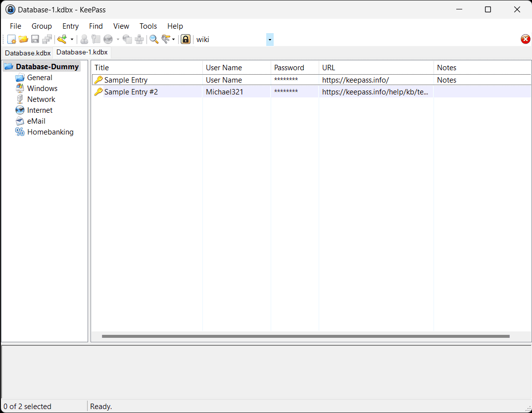Click the Find magnifier toolbar icon
The width and height of the screenshot is (532, 413).
[x=154, y=40]
